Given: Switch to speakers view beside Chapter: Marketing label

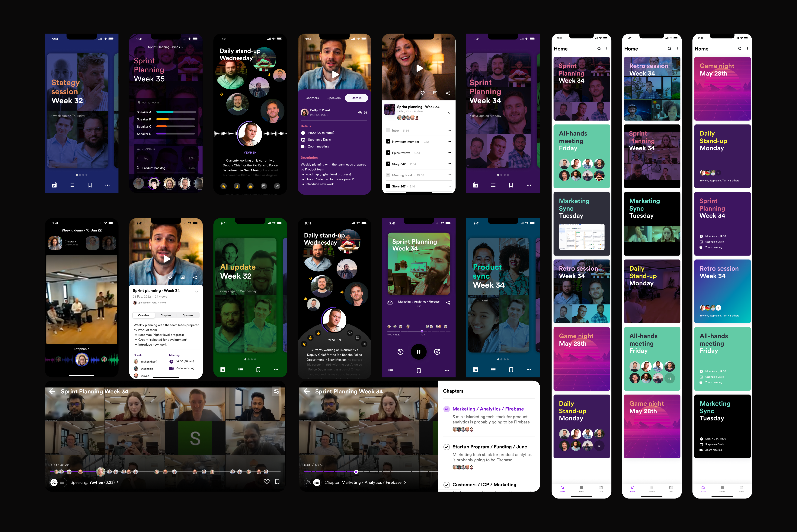Looking at the screenshot, I should click(308, 482).
